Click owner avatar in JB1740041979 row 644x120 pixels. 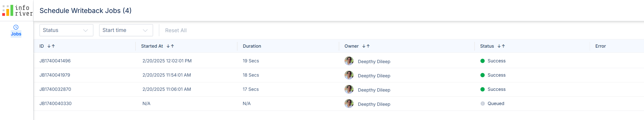pos(349,75)
